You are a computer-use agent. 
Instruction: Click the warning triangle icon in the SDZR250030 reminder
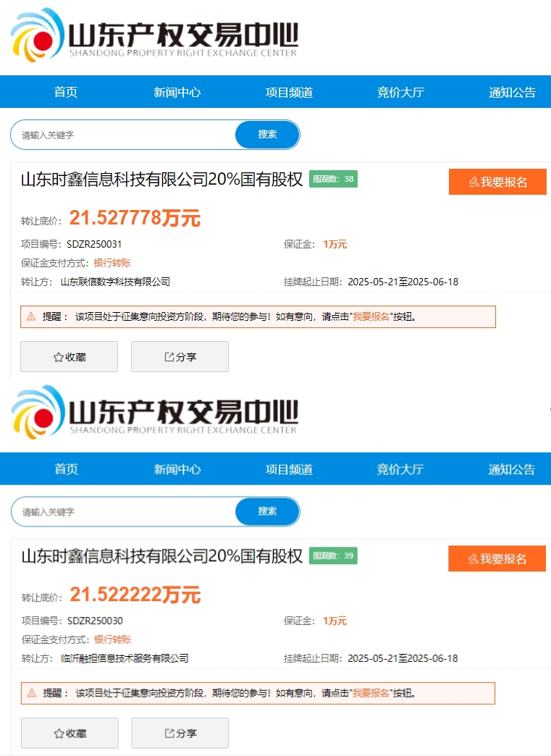[x=32, y=693]
